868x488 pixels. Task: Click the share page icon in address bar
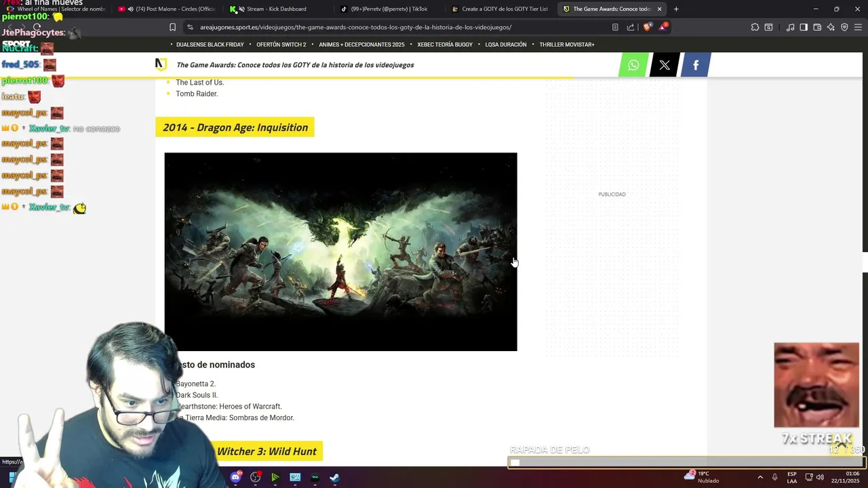(631, 27)
